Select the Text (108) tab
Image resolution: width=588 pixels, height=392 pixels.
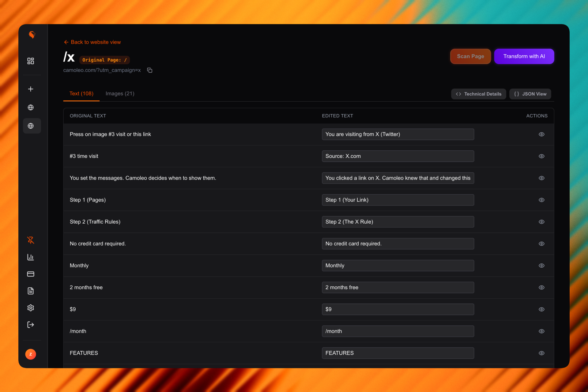81,94
